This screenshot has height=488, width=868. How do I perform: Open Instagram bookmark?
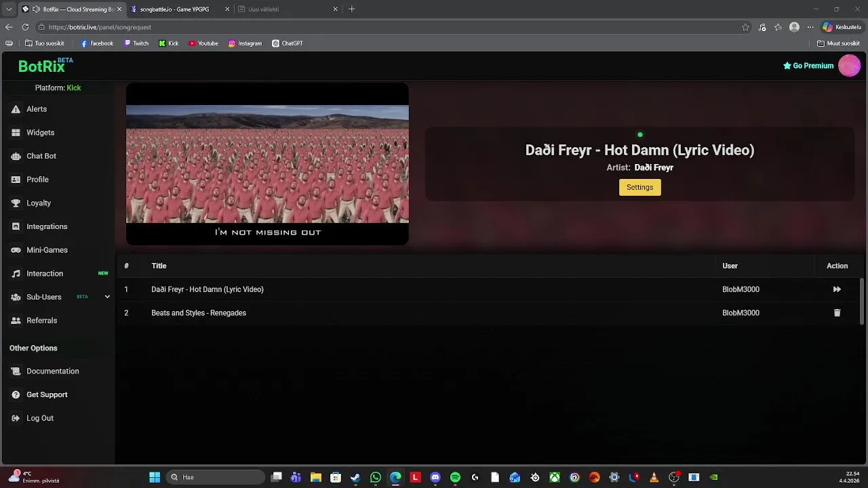[x=245, y=43]
